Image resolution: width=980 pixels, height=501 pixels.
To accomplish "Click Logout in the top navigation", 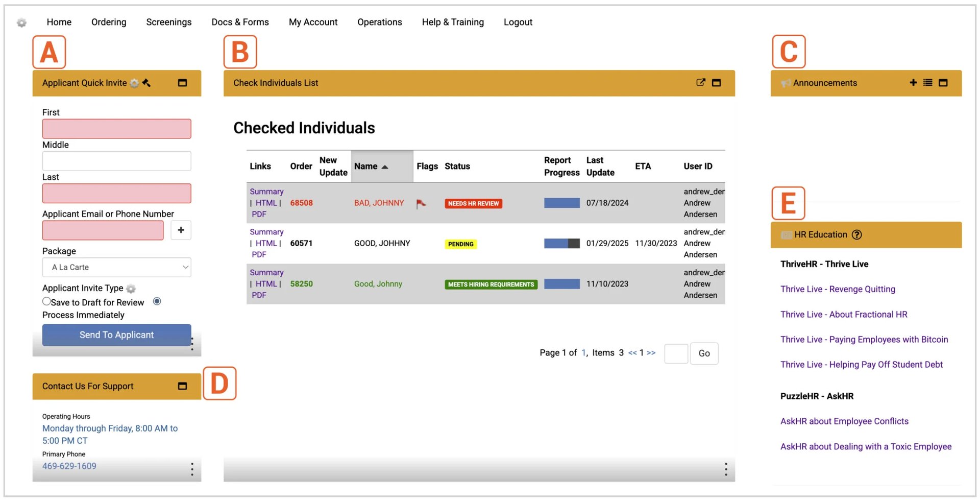I will (518, 22).
